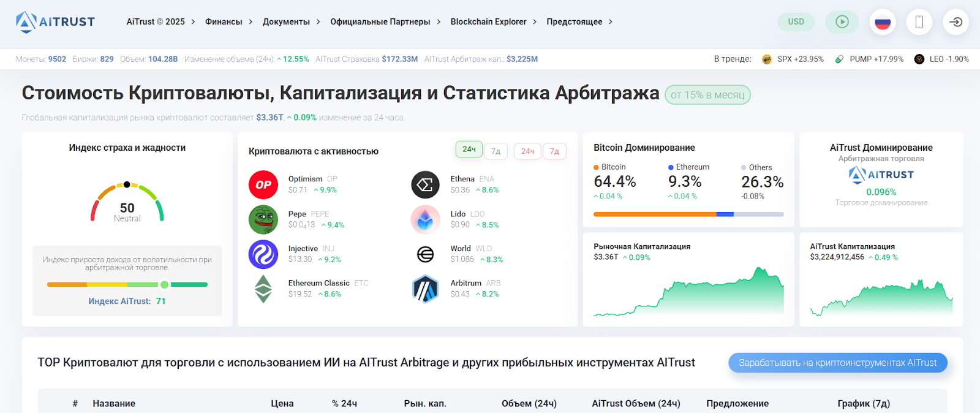The image size is (980, 413).
Task: Open LEO -1.90% trending link
Action: (x=949, y=59)
